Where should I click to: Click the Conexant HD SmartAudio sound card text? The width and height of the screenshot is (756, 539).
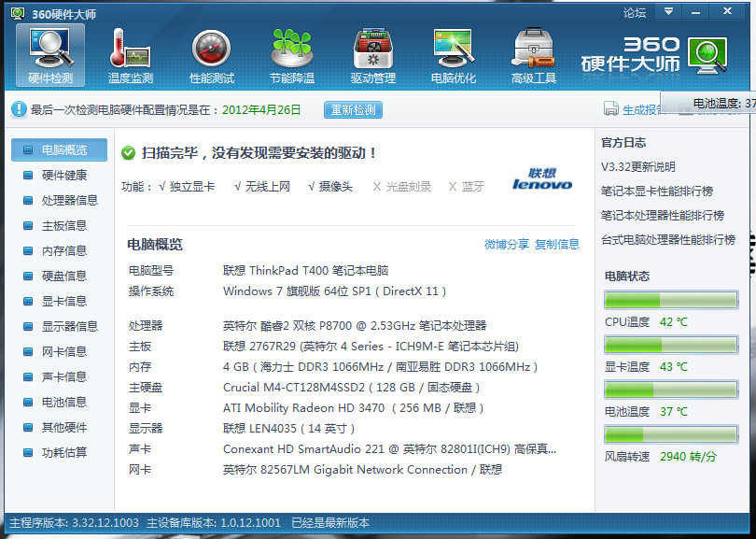pyautogui.click(x=389, y=449)
